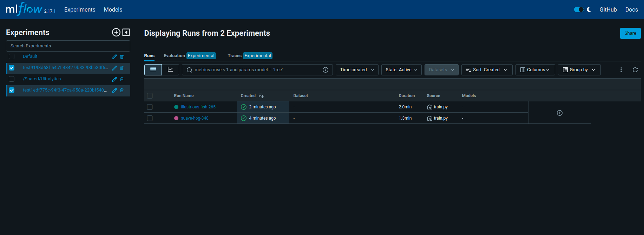This screenshot has height=235, width=644.
Task: Open the Time created dropdown
Action: pos(357,70)
